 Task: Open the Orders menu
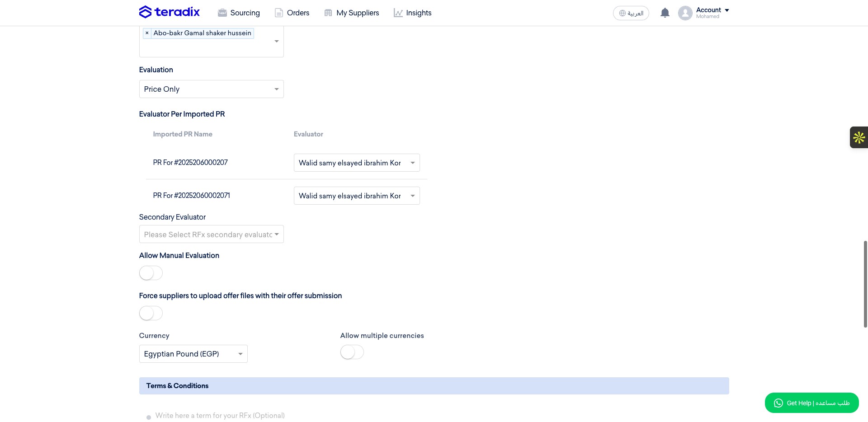coord(292,13)
